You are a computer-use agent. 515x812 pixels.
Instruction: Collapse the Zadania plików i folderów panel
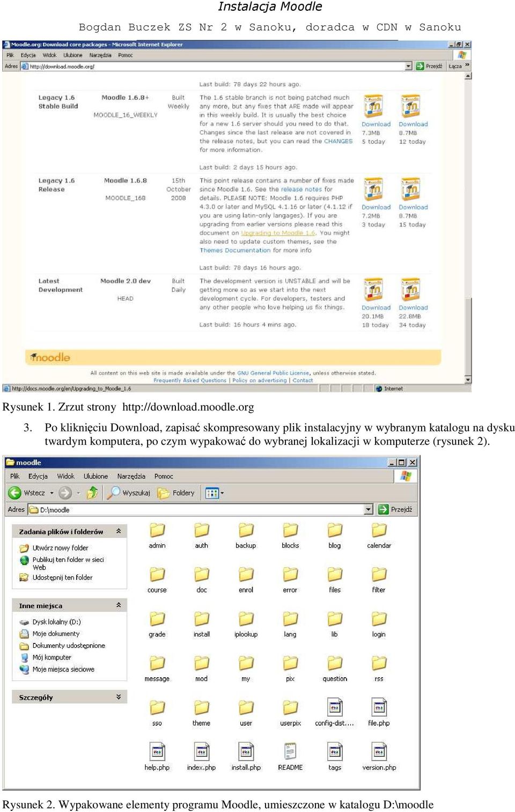pos(119,531)
